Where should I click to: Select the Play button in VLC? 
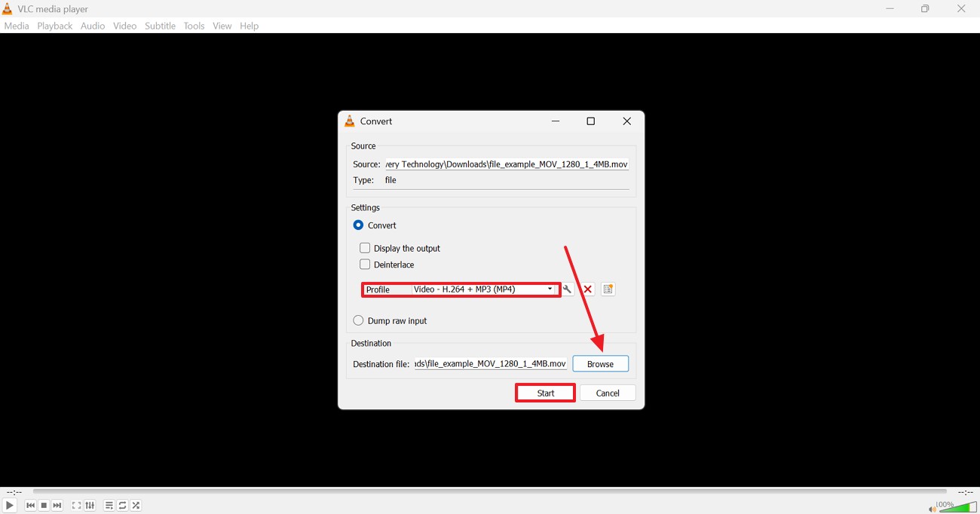pyautogui.click(x=10, y=505)
